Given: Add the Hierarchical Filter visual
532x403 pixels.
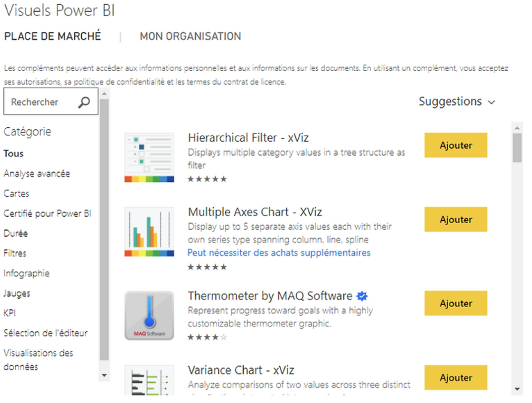Looking at the screenshot, I should 455,145.
